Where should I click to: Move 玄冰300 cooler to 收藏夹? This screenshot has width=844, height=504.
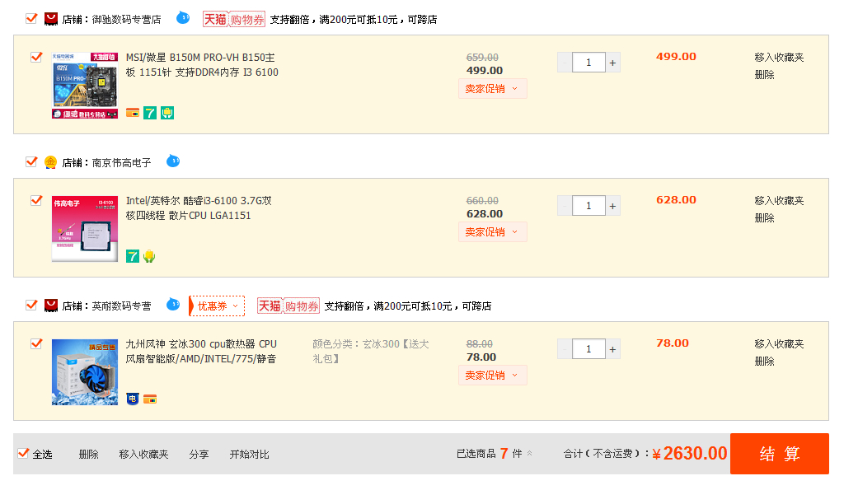(779, 343)
